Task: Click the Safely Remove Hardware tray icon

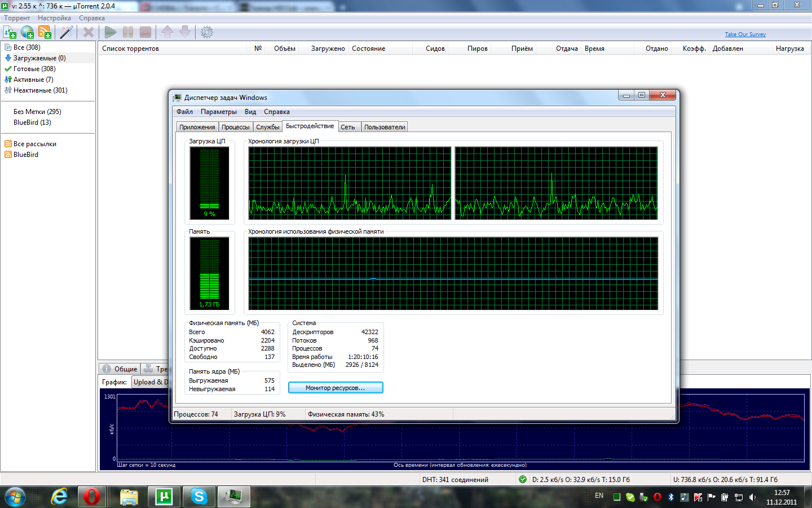Action: (644, 497)
